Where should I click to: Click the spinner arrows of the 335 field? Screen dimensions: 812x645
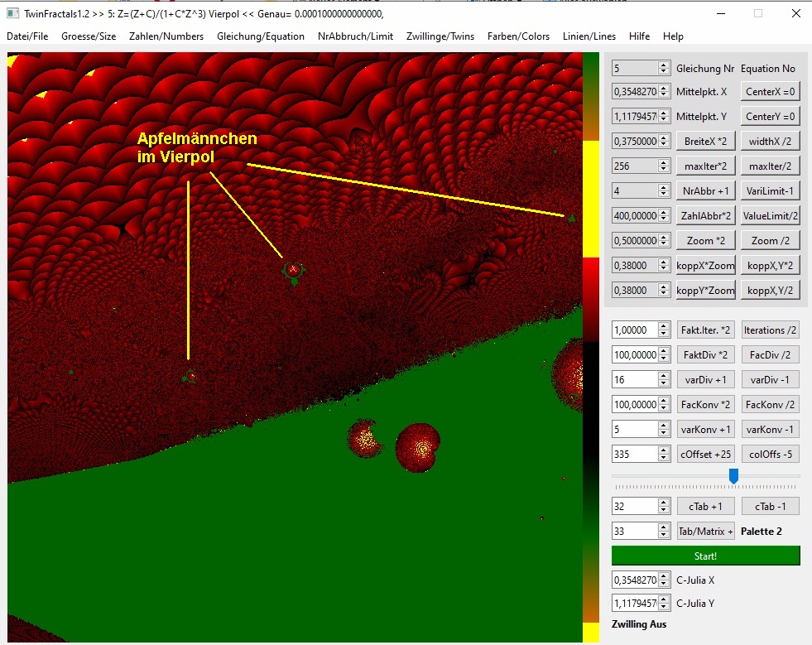[x=663, y=455]
